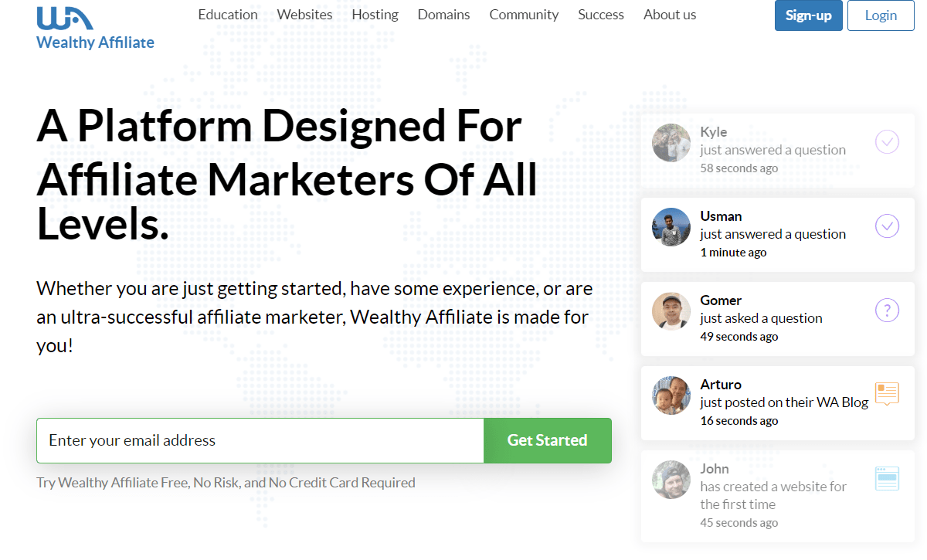Select Domains in the navigation bar
The width and height of the screenshot is (927, 560).
[x=443, y=15]
